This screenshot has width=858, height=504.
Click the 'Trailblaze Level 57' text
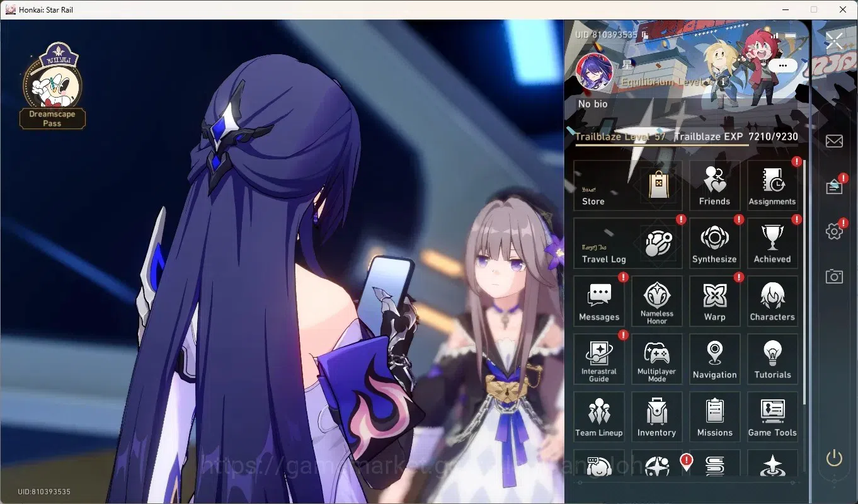[x=621, y=137]
